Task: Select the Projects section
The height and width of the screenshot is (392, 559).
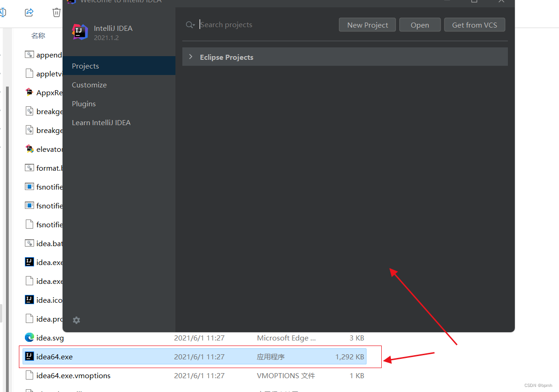Action: click(85, 65)
